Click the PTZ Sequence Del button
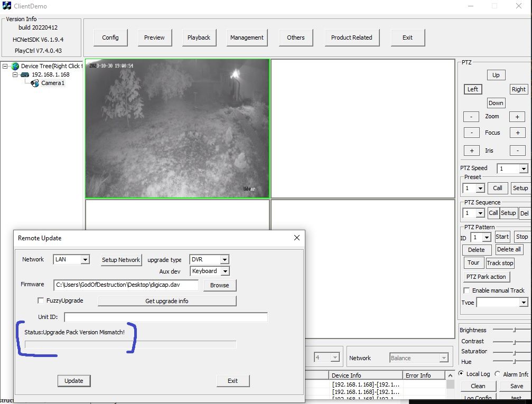532x404 pixels. click(x=525, y=213)
